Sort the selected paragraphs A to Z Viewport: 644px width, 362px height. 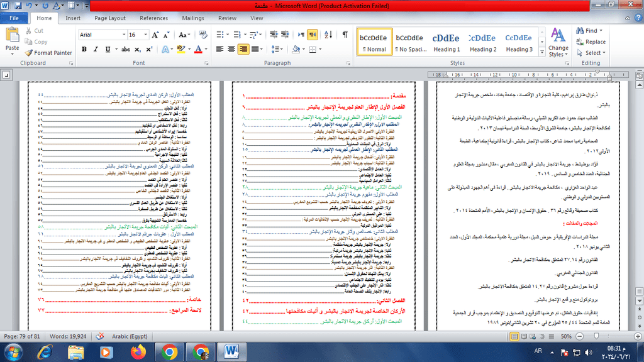(328, 35)
